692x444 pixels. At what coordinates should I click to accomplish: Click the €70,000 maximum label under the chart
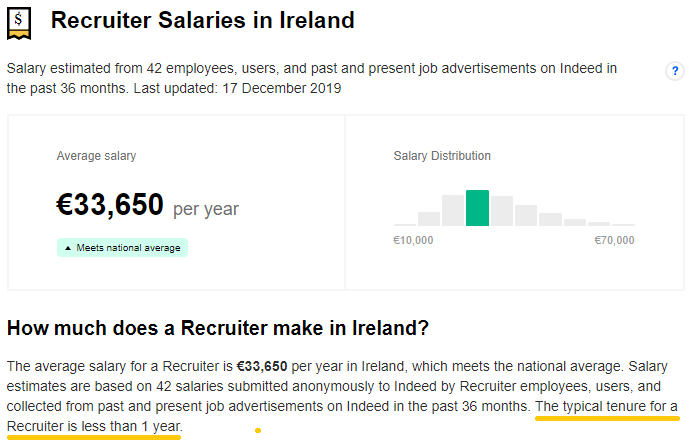(614, 241)
